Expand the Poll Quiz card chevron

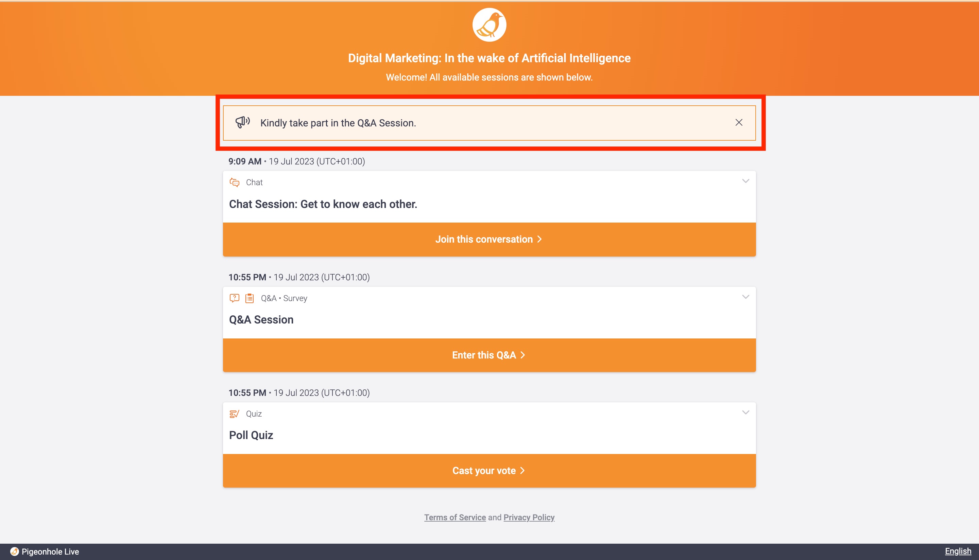[x=745, y=413]
